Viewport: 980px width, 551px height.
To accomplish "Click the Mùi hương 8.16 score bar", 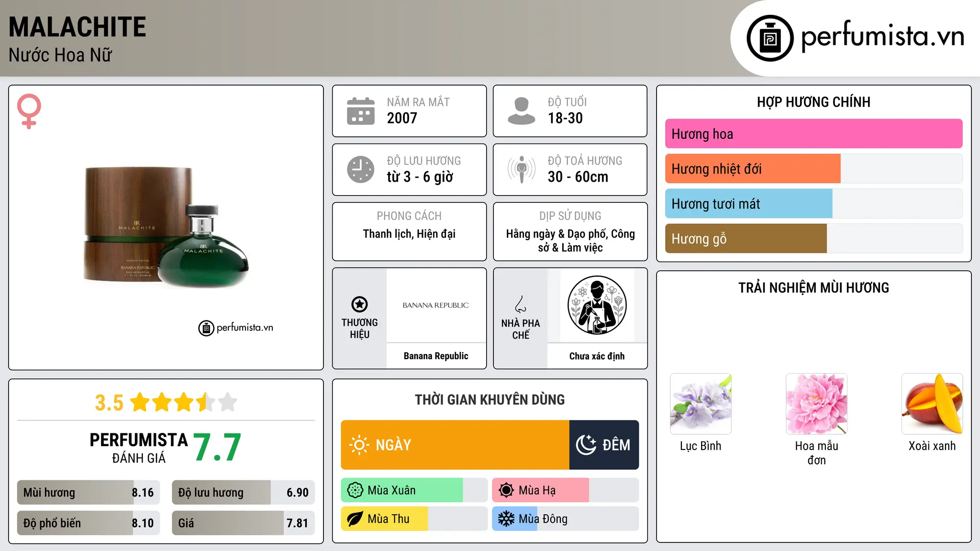I will 89,492.
